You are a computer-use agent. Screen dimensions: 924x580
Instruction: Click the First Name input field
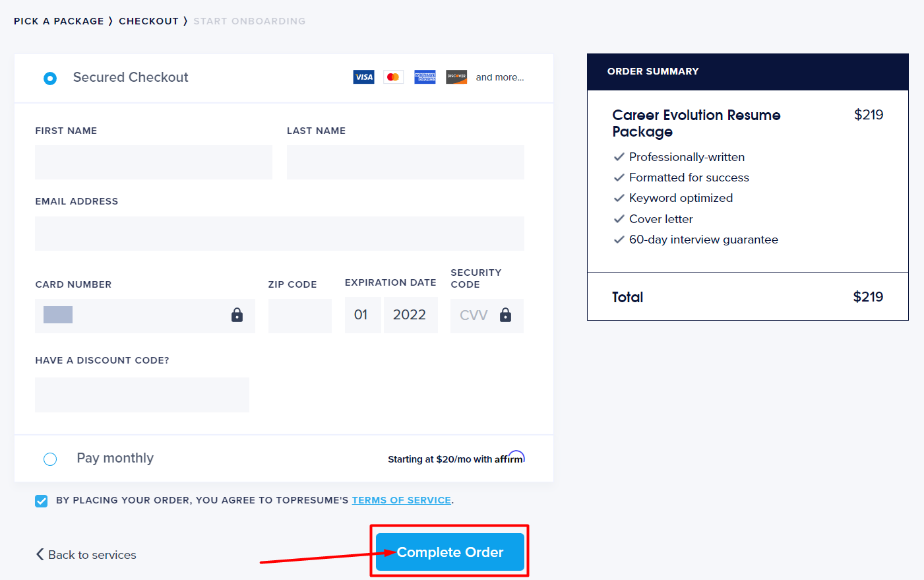click(154, 162)
